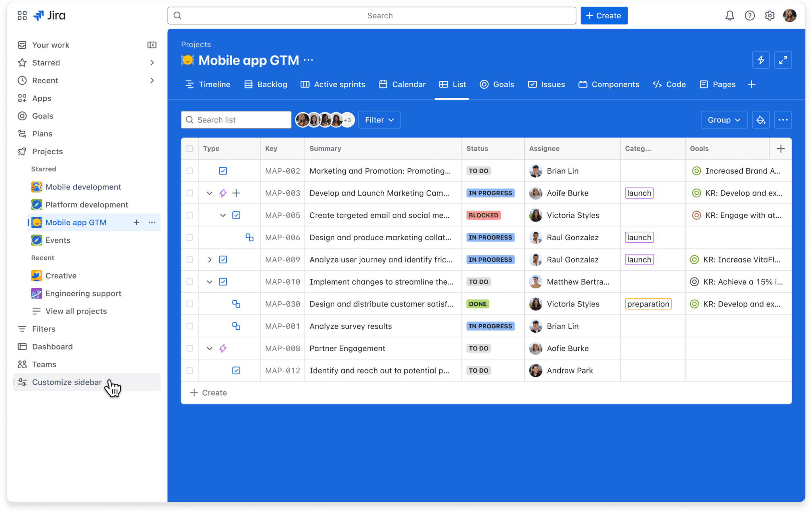This screenshot has width=812, height=513.
Task: Click the lightning automation icon in the project header
Action: click(761, 60)
